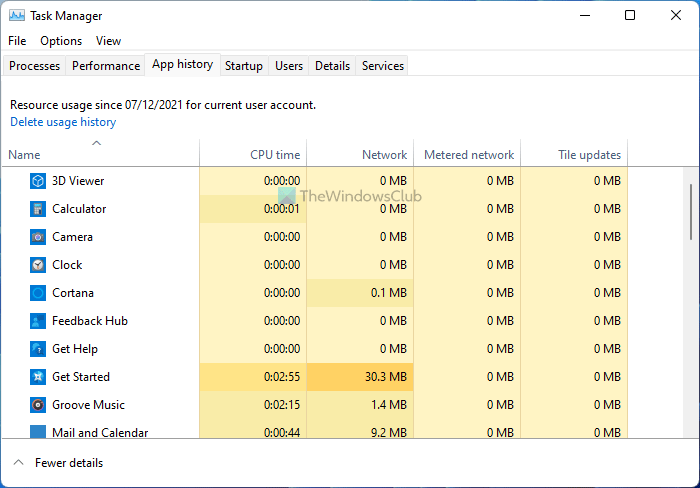Open the Options menu
700x488 pixels.
tap(61, 41)
